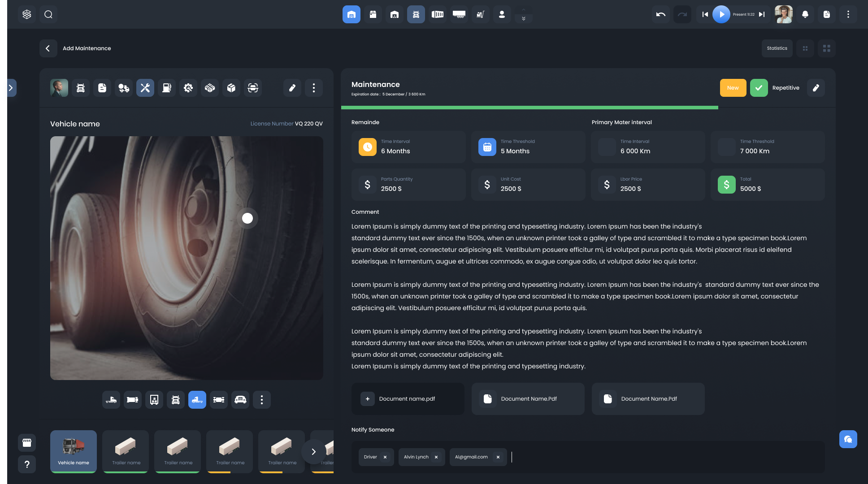Viewport: 868px width, 484px height.
Task: Collapse top nav with chevron up
Action: coord(524,9)
